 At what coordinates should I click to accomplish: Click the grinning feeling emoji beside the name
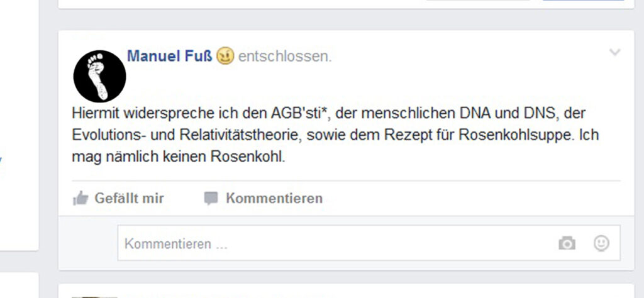[x=225, y=56]
